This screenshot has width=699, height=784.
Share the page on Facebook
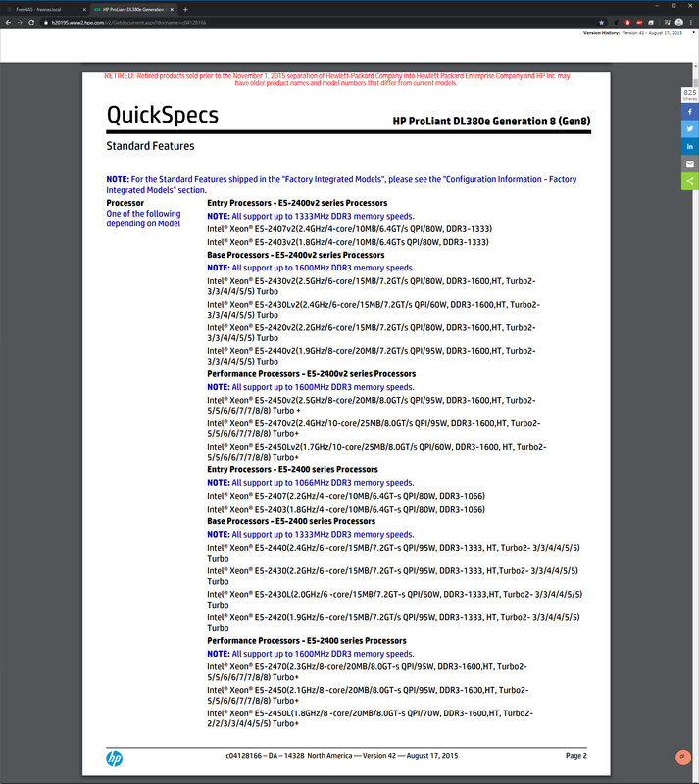pos(690,112)
